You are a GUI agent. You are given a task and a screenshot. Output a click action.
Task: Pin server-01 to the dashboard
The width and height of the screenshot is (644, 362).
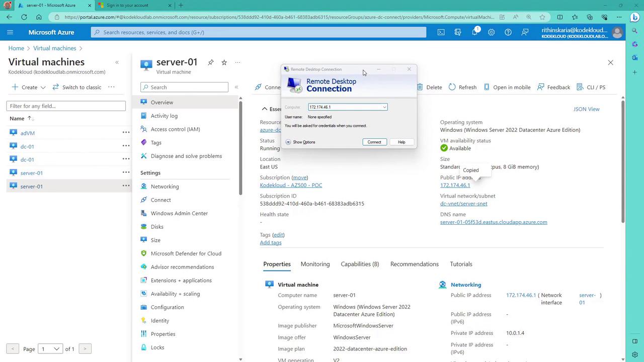(x=211, y=62)
